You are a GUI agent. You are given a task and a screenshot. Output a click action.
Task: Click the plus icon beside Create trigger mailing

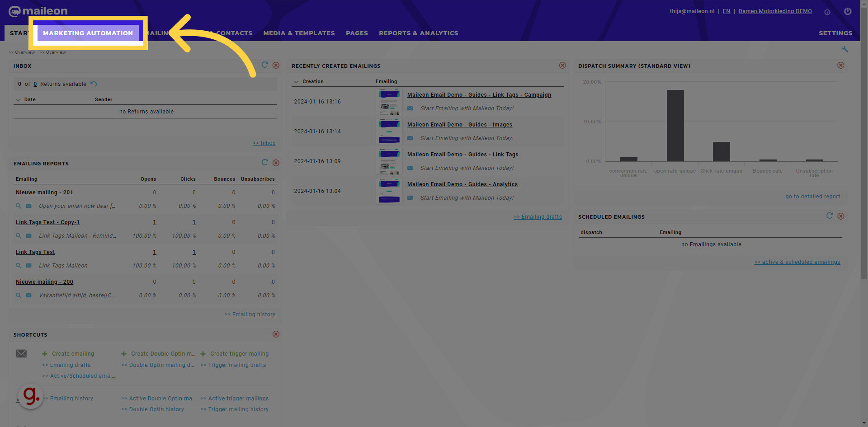coord(203,354)
